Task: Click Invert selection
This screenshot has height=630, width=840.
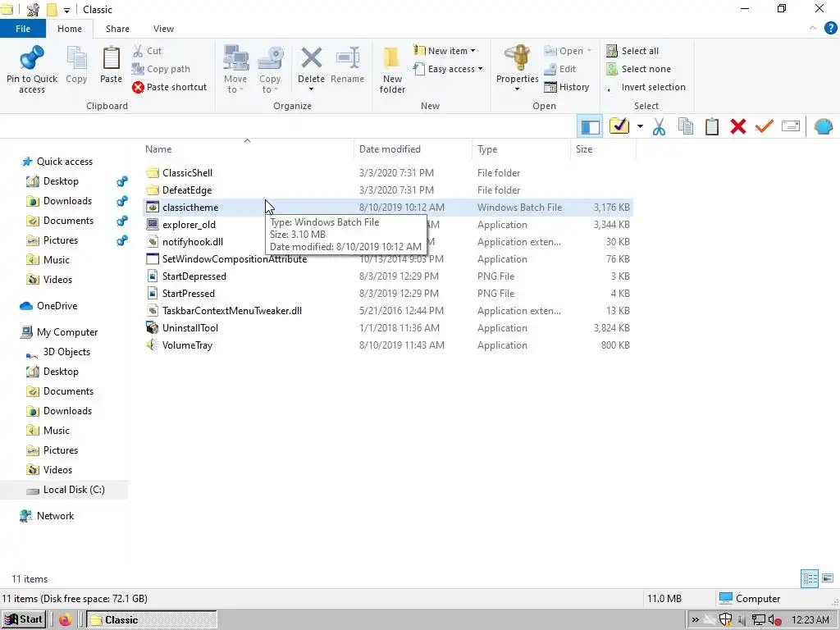Action: [x=646, y=87]
